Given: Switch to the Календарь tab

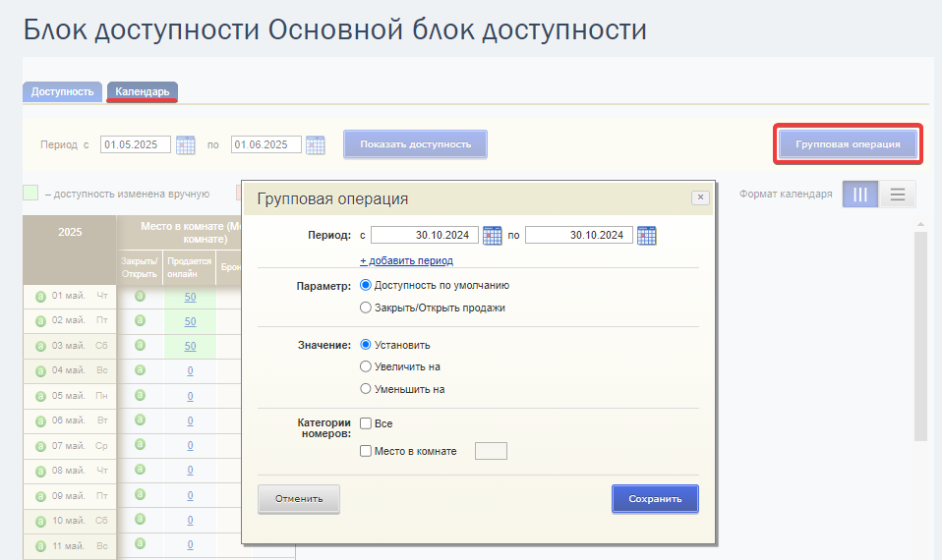Looking at the screenshot, I should click(x=143, y=91).
